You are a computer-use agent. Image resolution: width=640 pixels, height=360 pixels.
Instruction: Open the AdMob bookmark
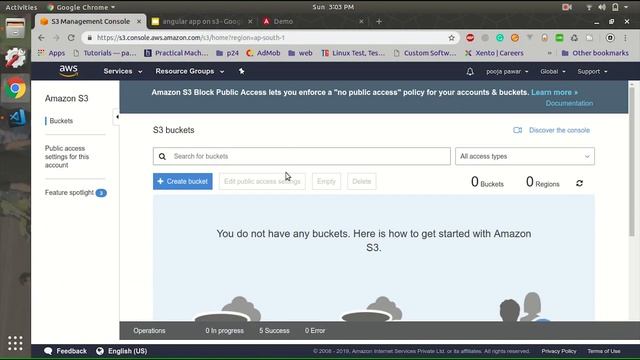pos(263,53)
